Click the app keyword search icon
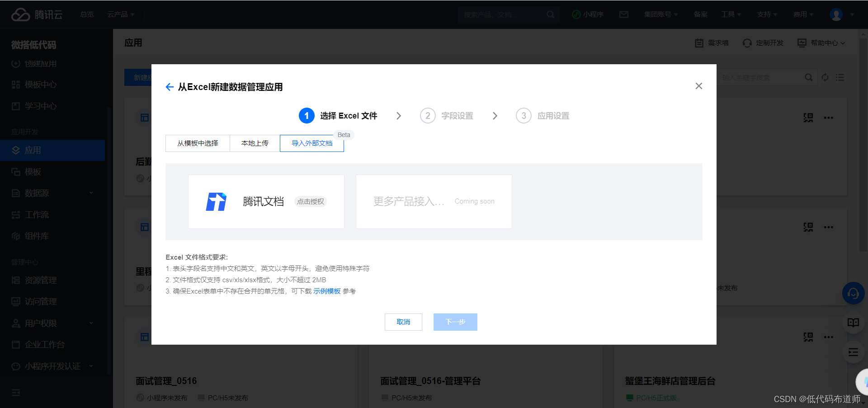This screenshot has width=868, height=408. (x=809, y=77)
